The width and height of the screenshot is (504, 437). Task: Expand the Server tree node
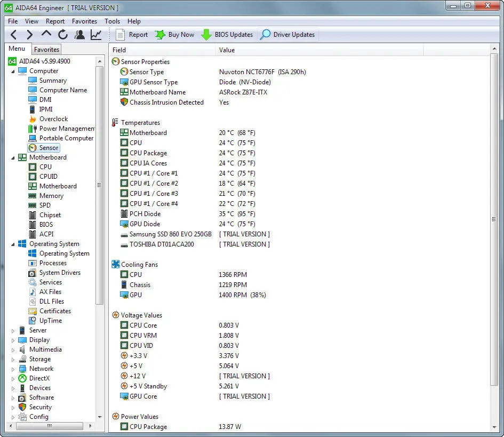(13, 331)
